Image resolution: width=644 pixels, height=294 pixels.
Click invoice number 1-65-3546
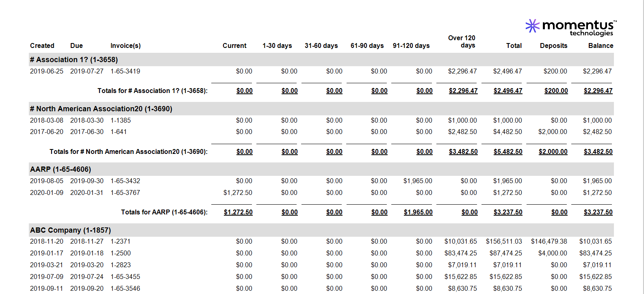pos(125,288)
